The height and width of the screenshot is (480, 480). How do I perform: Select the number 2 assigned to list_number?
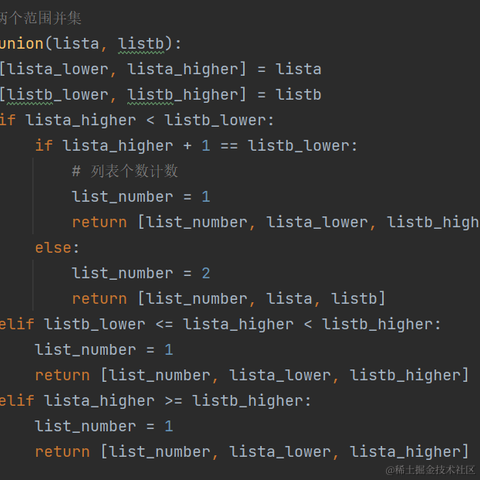point(206,273)
